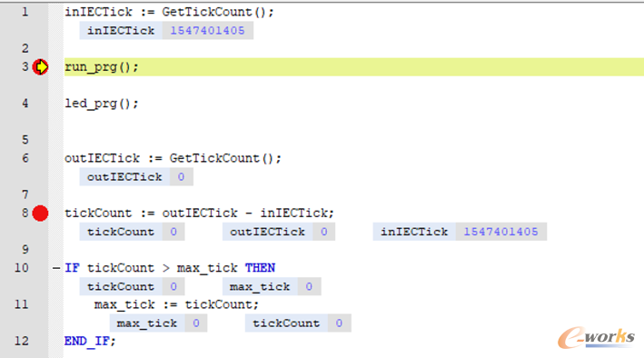This screenshot has width=644, height=358.
Task: Click max_tick := tickCount; assignment line
Action: (x=176, y=304)
